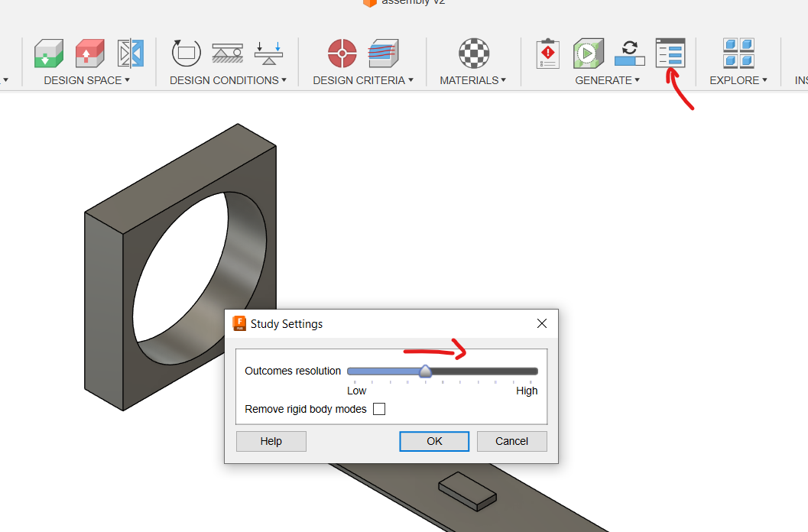This screenshot has height=532, width=808.
Task: Open the Symmetry tool
Action: coord(129,54)
